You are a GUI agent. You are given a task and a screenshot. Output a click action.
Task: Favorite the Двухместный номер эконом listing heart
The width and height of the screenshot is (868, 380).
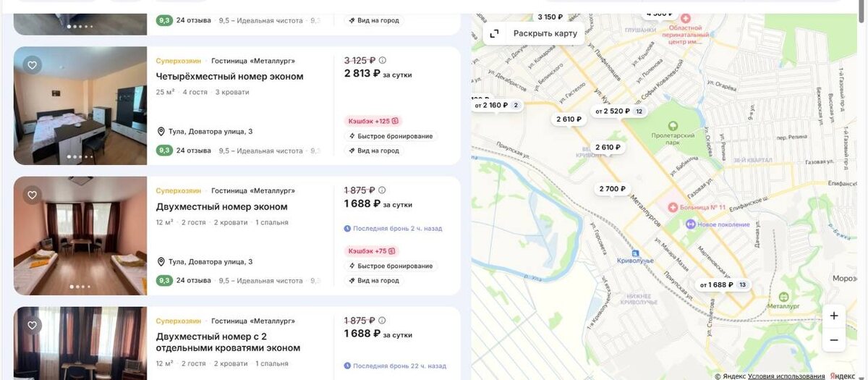(x=32, y=195)
